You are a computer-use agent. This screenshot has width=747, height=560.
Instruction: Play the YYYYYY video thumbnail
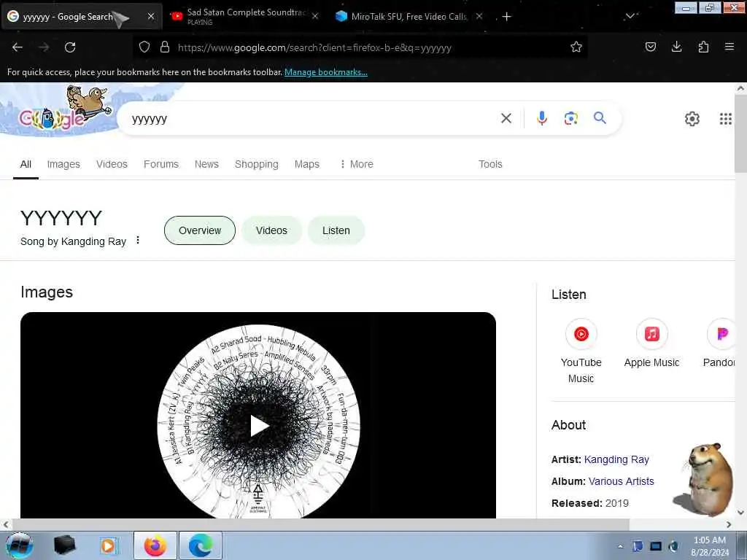click(258, 415)
